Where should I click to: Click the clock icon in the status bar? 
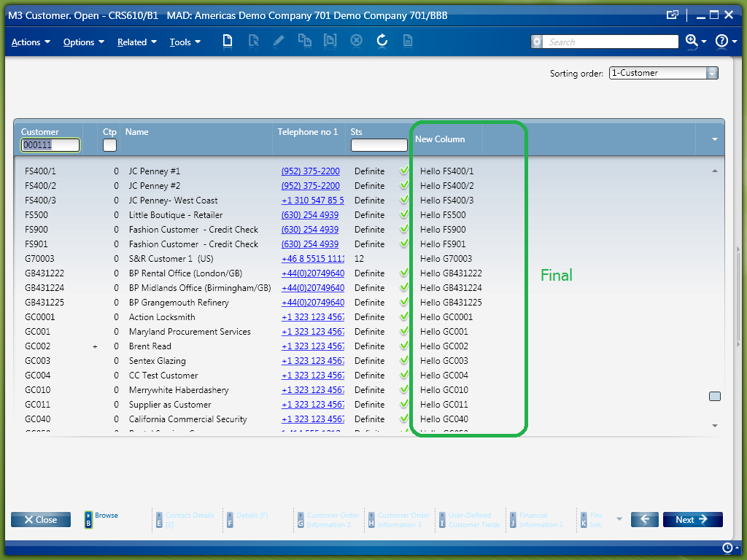click(x=727, y=548)
